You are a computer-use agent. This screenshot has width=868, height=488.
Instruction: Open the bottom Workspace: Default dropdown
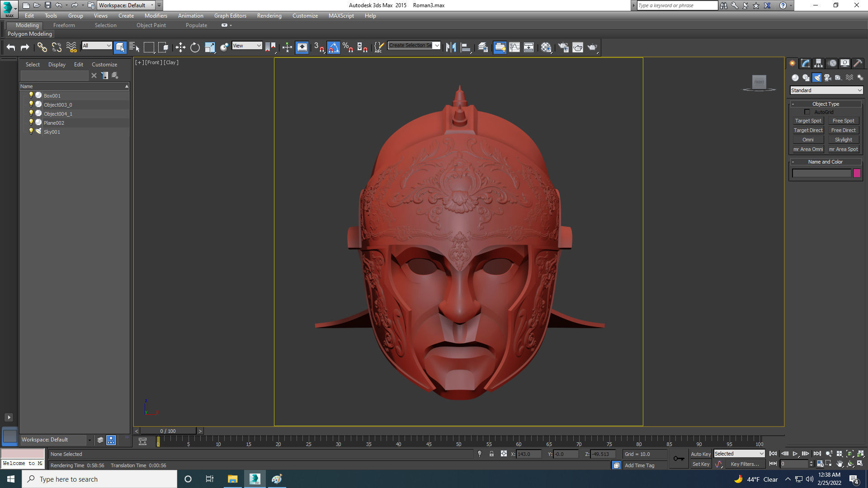57,440
